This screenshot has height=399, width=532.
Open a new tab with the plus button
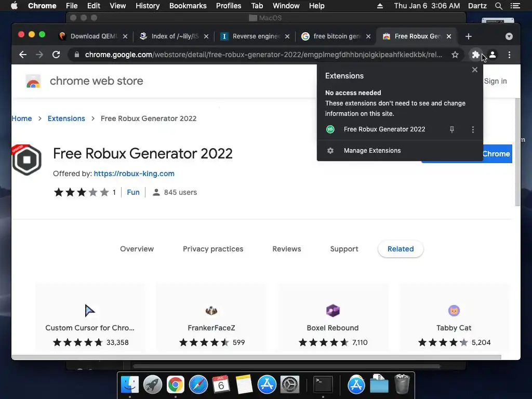click(469, 36)
